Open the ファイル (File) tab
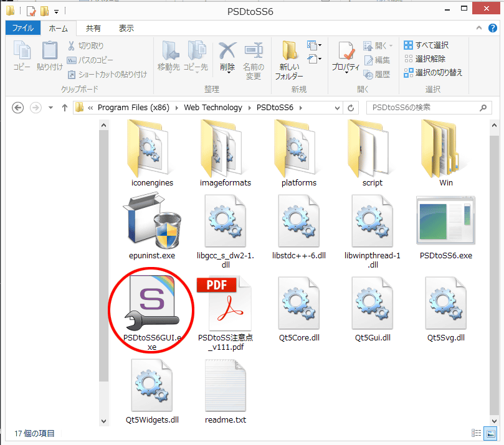504x445 pixels. (23, 28)
